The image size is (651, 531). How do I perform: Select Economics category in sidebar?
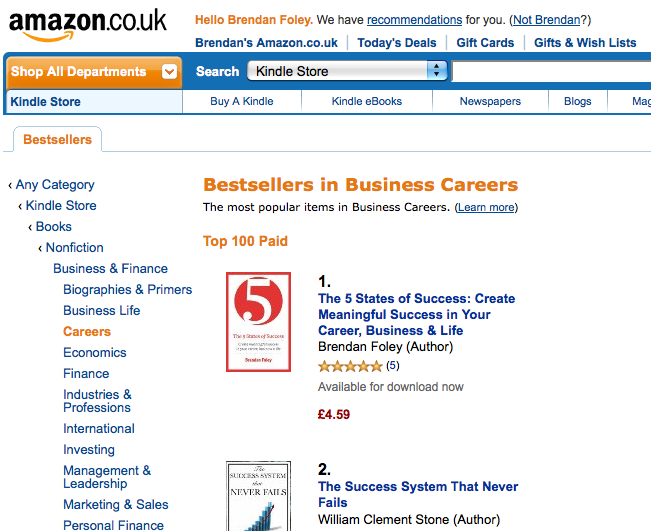95,352
